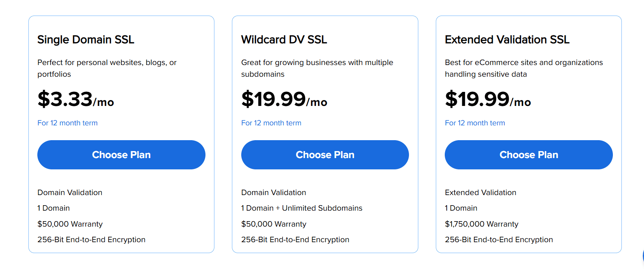
Task: Open the 12 month term link under Single Domain SSL
Action: (x=67, y=123)
